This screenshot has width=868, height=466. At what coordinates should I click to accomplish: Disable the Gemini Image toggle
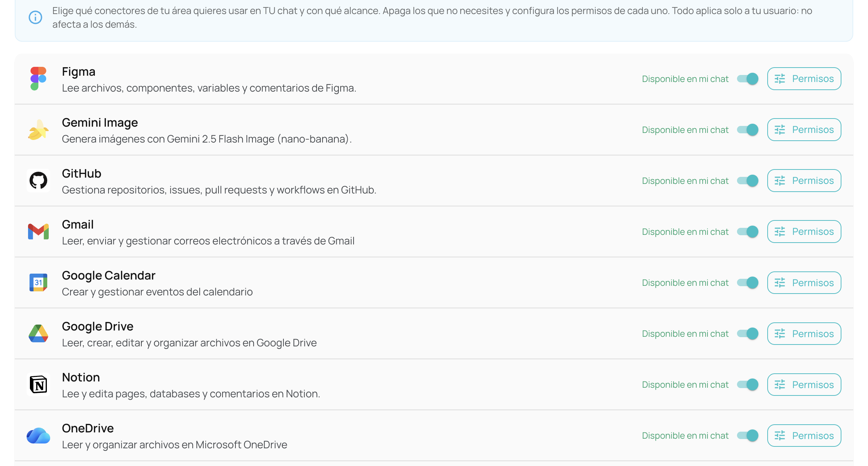click(748, 130)
